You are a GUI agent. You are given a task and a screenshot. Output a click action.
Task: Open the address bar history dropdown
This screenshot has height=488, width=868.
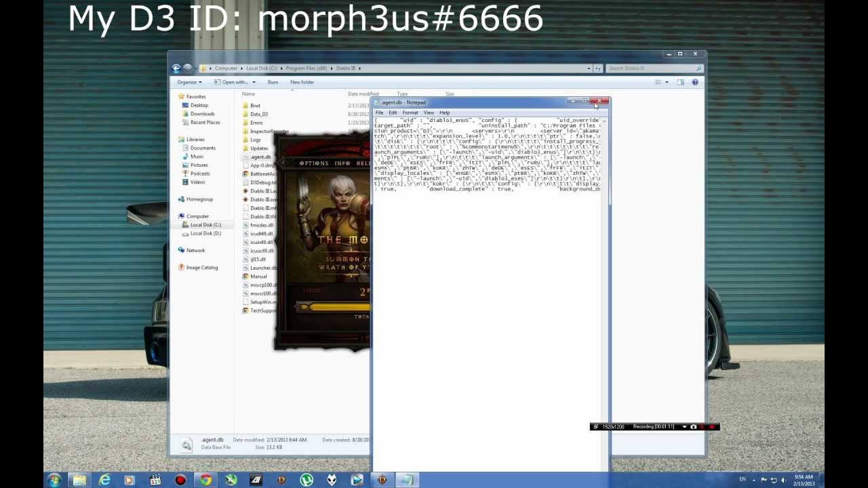pyautogui.click(x=589, y=68)
